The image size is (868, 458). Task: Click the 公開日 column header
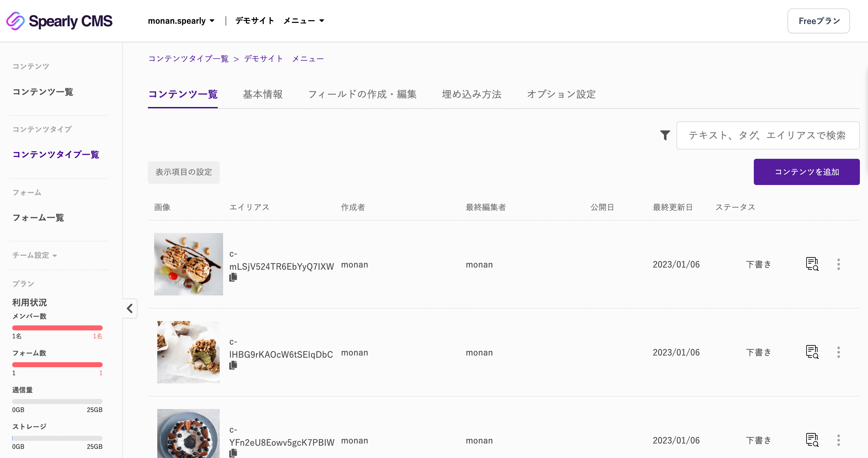coord(602,207)
